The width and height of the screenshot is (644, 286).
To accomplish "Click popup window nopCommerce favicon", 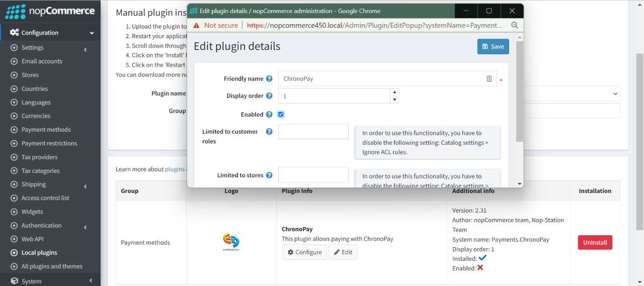I will [193, 11].
